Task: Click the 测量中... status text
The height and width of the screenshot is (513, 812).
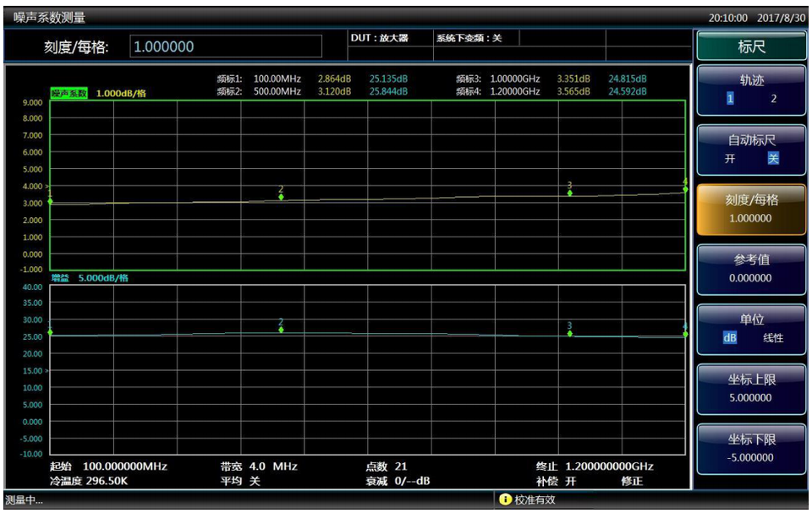Action: pos(24,500)
